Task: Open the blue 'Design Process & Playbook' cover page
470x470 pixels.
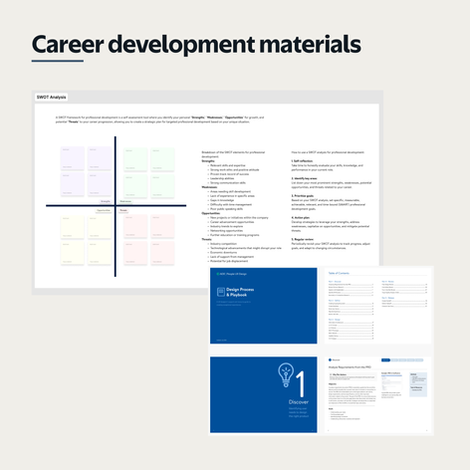Action: tap(263, 305)
